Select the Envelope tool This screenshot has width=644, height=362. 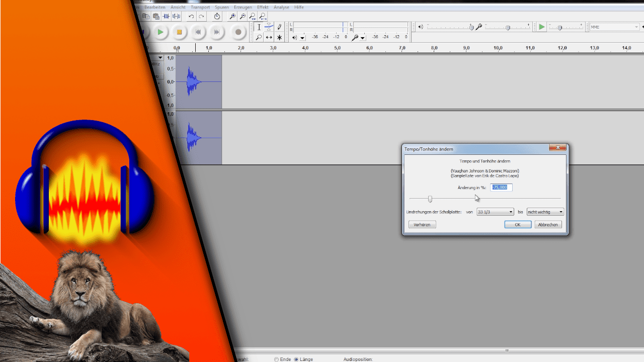[x=269, y=26]
